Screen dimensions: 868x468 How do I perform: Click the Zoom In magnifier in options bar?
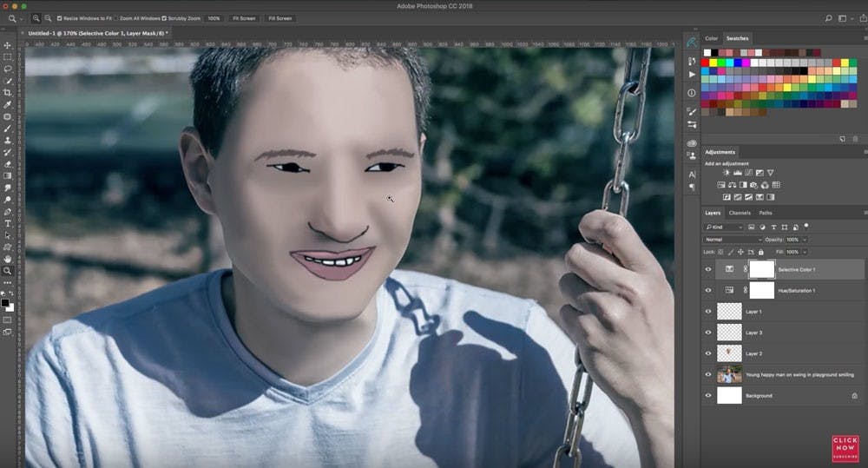(x=36, y=18)
